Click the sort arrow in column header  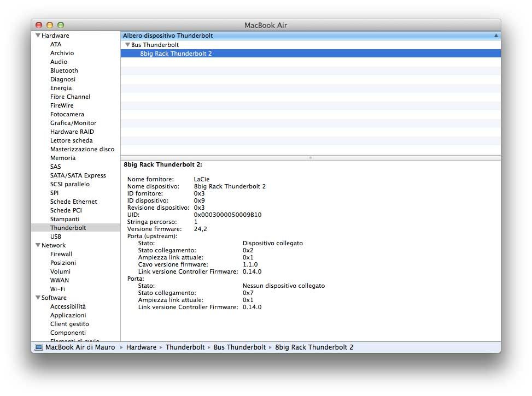pyautogui.click(x=496, y=36)
